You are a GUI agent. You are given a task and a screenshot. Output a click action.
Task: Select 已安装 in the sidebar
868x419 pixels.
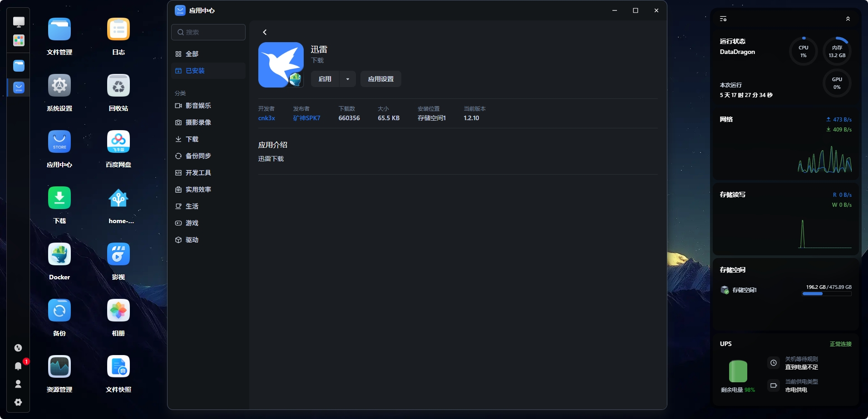point(208,71)
